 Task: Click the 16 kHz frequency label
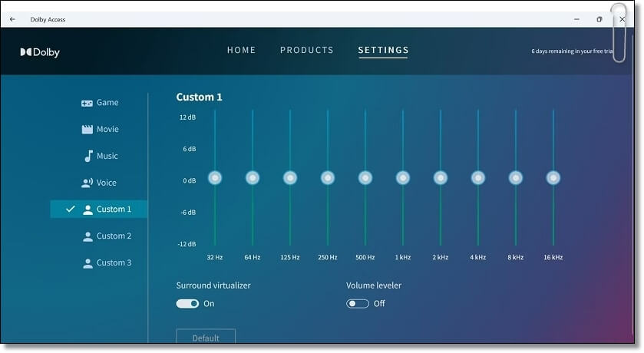[553, 257]
